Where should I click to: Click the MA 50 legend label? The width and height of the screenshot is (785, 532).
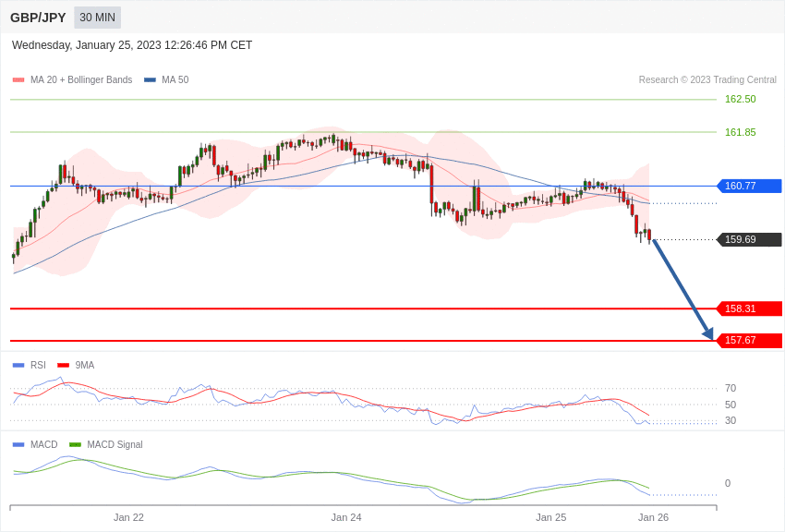pyautogui.click(x=175, y=79)
